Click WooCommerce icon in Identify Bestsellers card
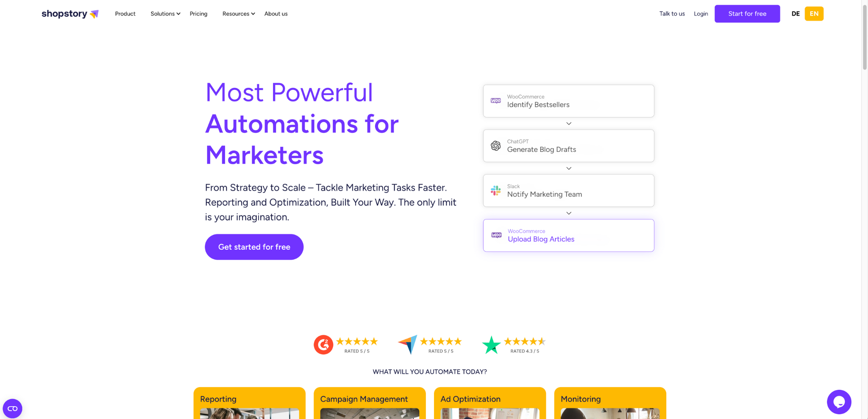The height and width of the screenshot is (419, 868). point(495,101)
